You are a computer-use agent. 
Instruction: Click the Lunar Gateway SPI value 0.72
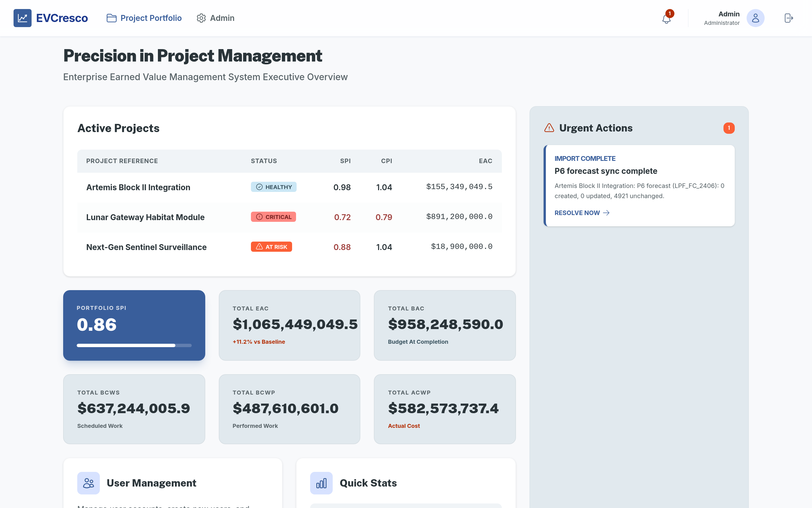point(342,217)
